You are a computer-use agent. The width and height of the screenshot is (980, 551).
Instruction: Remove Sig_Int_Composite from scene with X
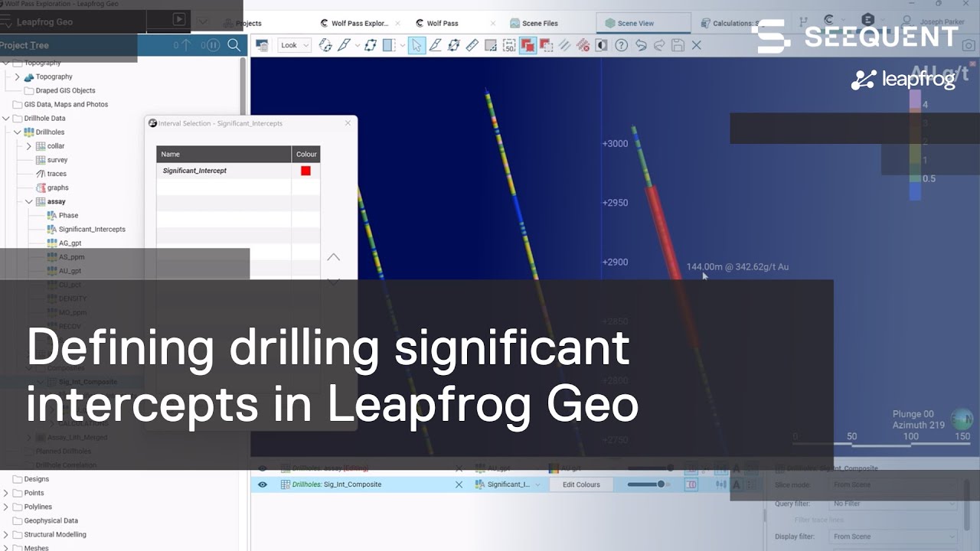(459, 484)
